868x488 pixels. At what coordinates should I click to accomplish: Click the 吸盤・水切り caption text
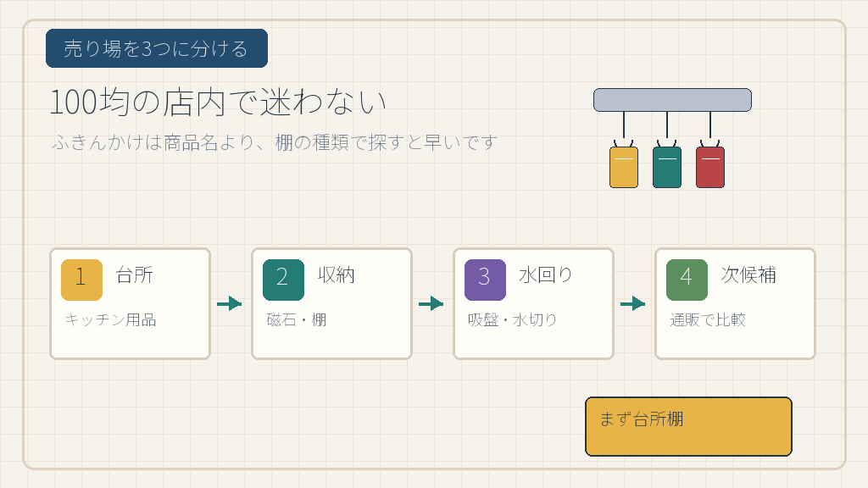[x=513, y=319]
